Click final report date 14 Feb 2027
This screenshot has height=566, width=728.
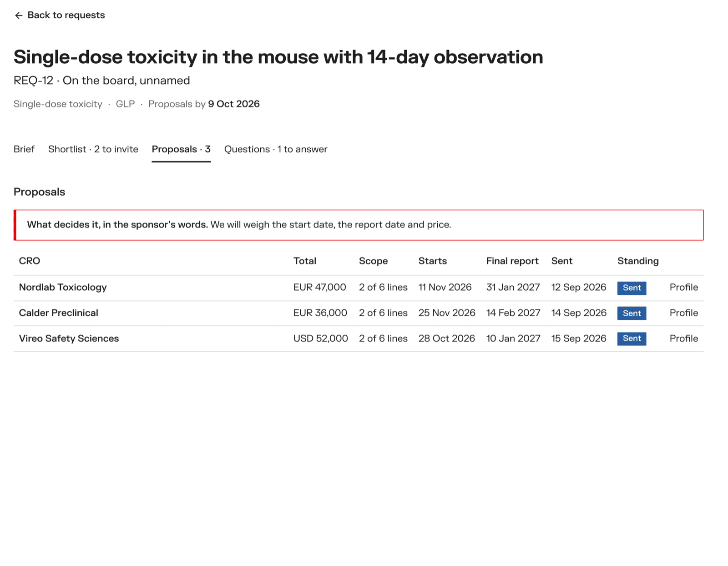click(513, 313)
